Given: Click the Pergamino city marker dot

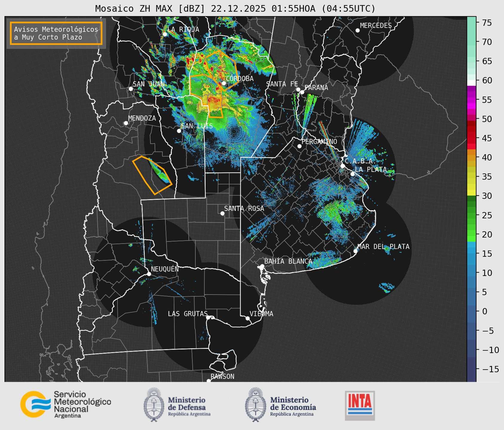Looking at the screenshot, I should tap(299, 146).
